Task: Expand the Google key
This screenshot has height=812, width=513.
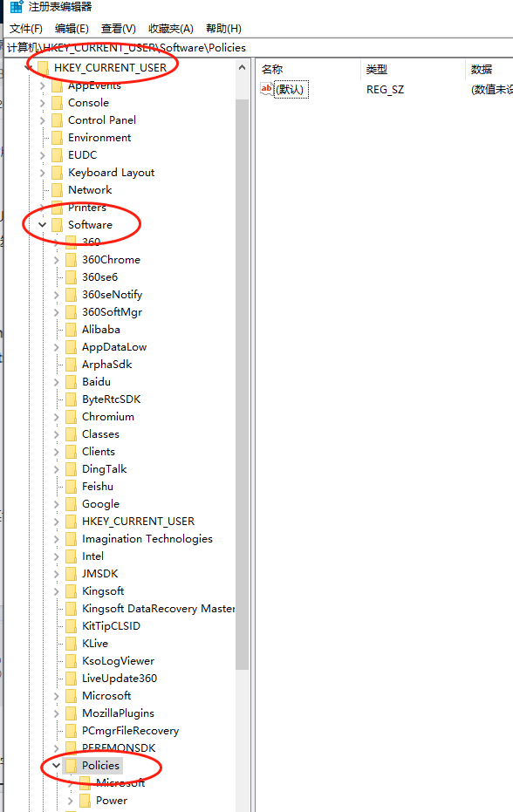Action: [x=56, y=504]
